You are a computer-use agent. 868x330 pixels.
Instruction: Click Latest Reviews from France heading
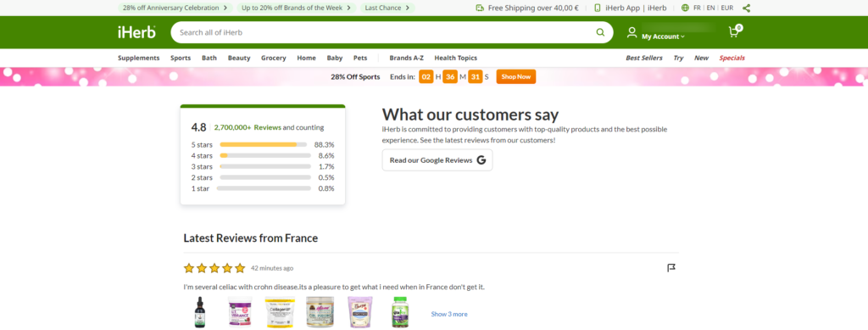click(x=251, y=238)
